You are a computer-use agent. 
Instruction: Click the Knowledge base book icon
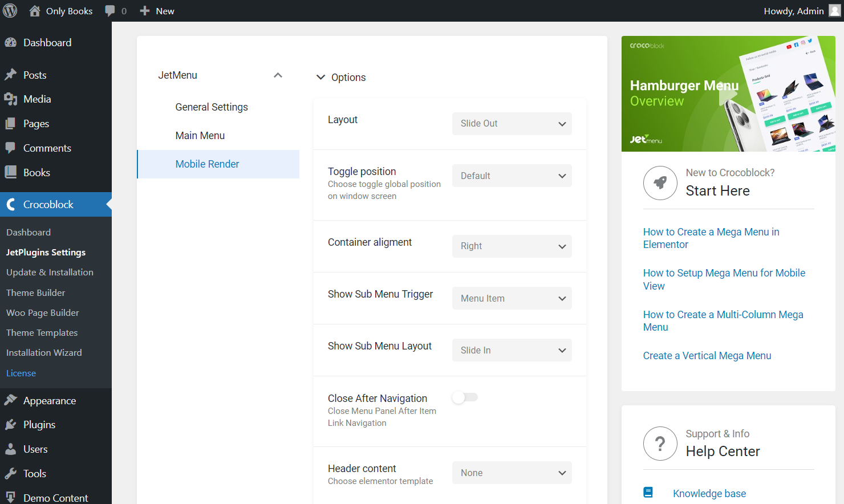pos(648,493)
